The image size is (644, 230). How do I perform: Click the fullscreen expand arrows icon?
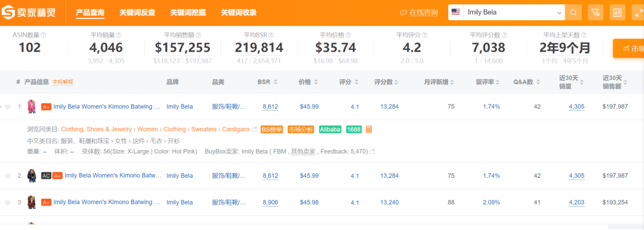point(638,12)
